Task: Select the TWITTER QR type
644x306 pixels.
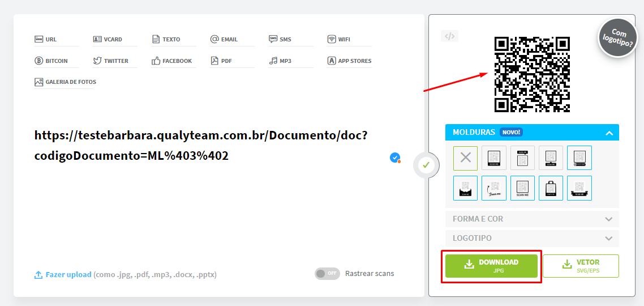Action: (110, 61)
